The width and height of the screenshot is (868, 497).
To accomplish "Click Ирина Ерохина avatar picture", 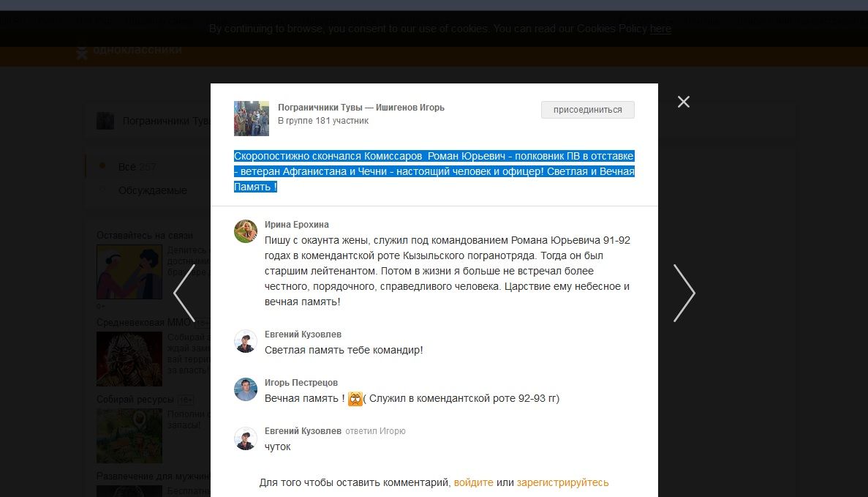I will click(246, 231).
